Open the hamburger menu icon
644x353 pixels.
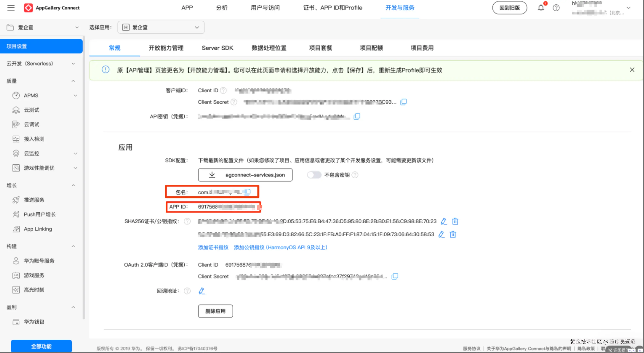[11, 8]
